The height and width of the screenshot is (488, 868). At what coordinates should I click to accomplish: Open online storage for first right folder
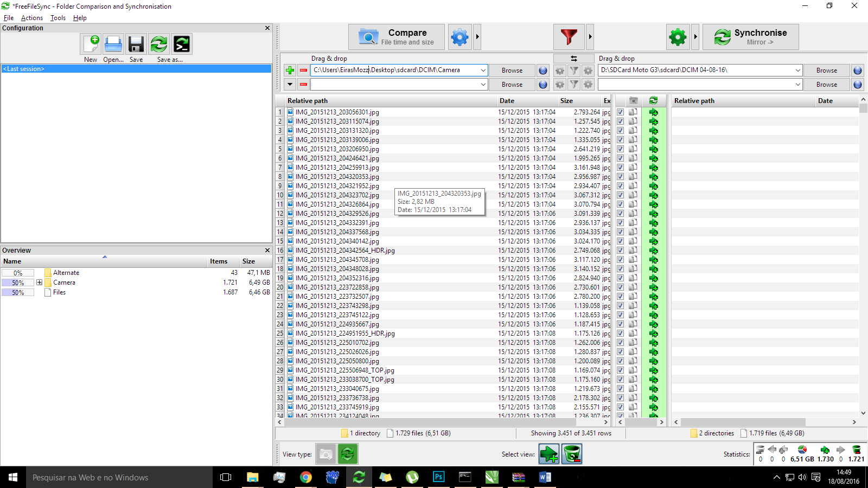coord(858,70)
